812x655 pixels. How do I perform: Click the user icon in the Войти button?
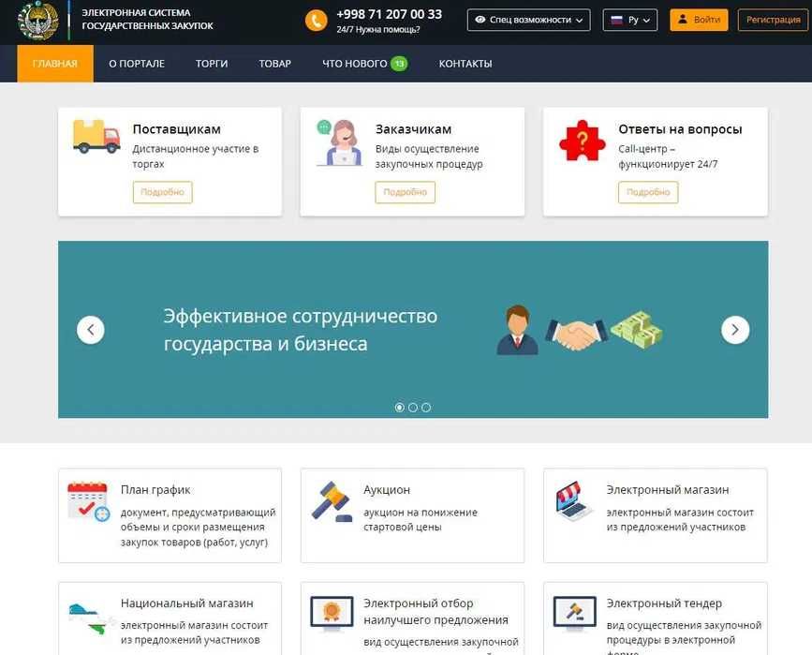click(x=683, y=20)
